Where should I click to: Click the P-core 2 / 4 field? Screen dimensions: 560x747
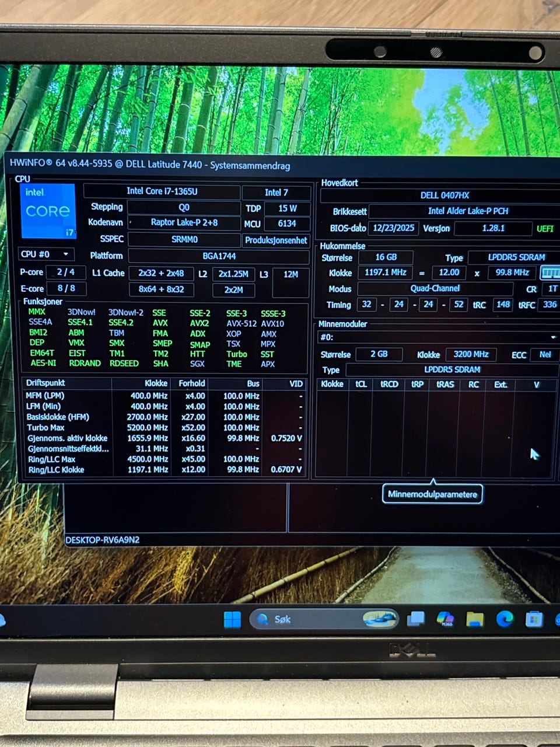point(66,272)
